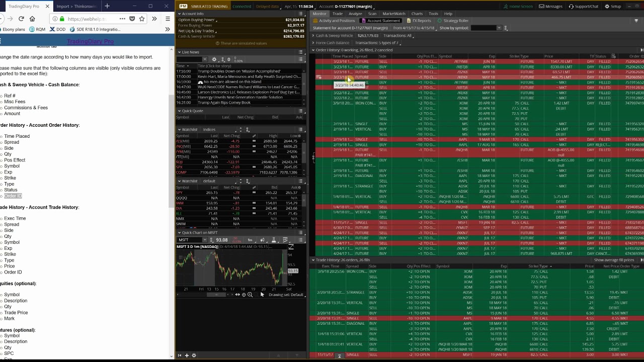Open browser page actions ellipsis menu
Image resolution: width=644 pixels, height=362 pixels.
pyautogui.click(x=122, y=19)
